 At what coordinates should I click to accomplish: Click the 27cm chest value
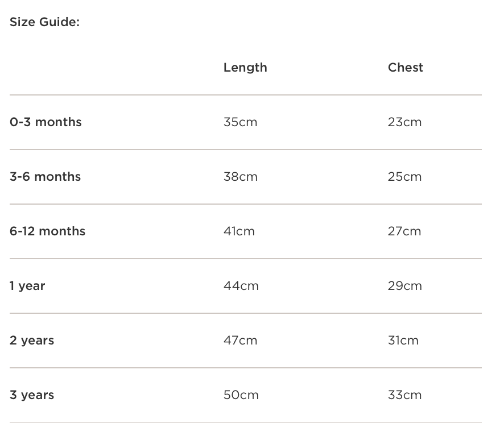[405, 231]
